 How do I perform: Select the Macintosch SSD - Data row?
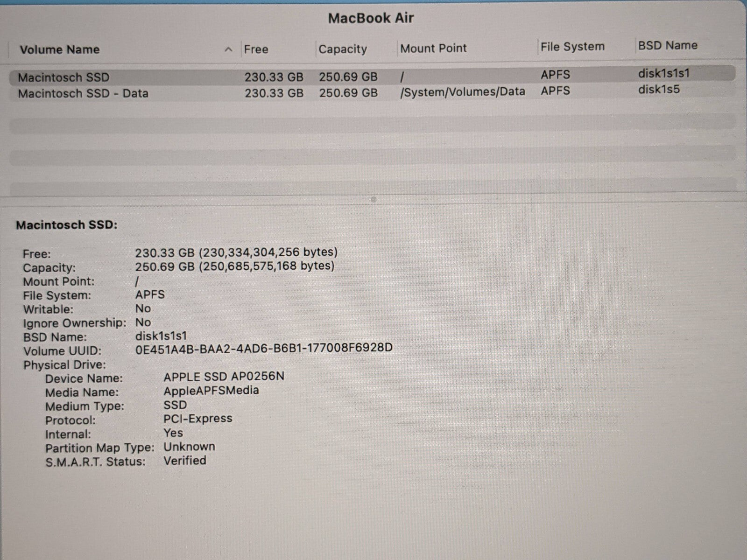pos(83,93)
